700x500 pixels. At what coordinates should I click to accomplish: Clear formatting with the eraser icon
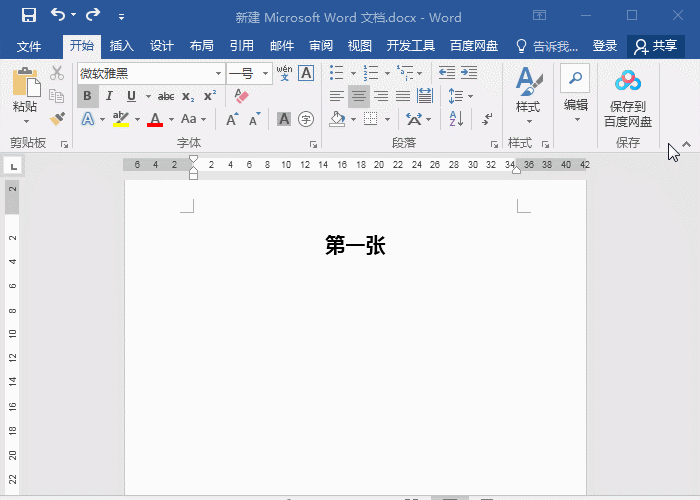point(241,96)
